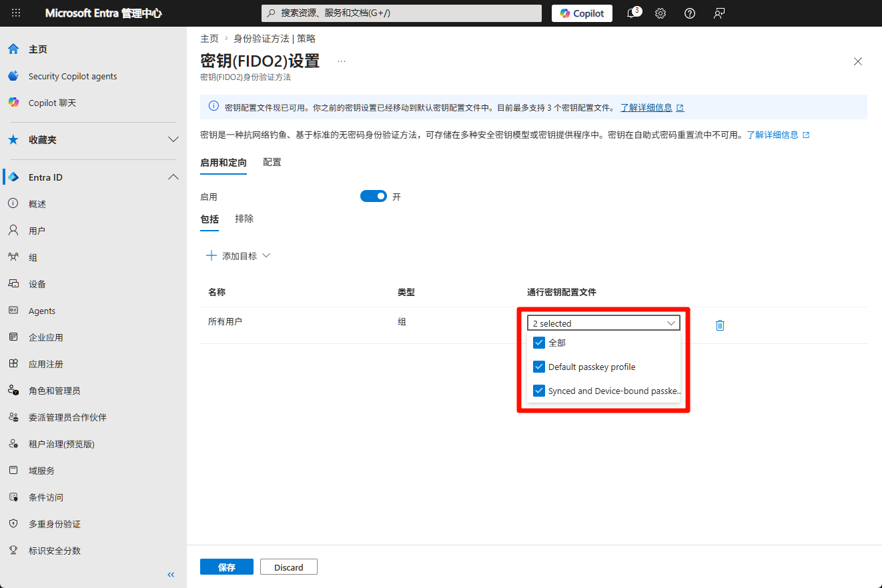This screenshot has height=588, width=882.
Task: Toggle the 启用 switch off
Action: (x=374, y=197)
